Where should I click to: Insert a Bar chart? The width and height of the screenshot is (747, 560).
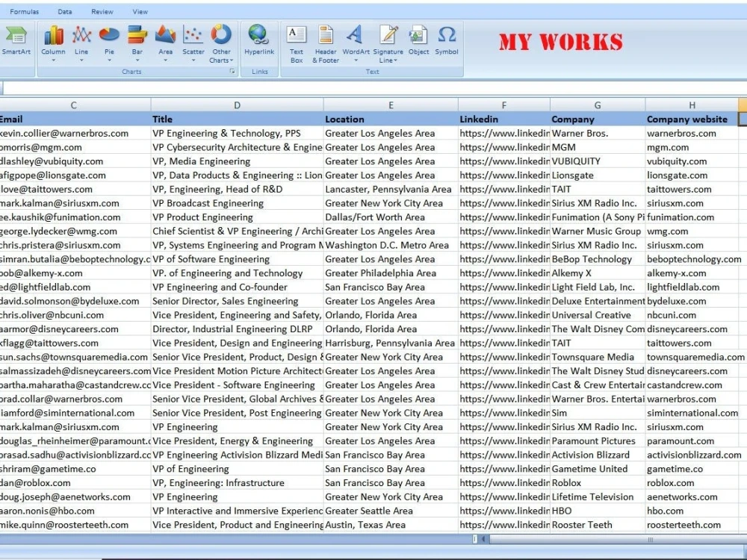coord(137,41)
